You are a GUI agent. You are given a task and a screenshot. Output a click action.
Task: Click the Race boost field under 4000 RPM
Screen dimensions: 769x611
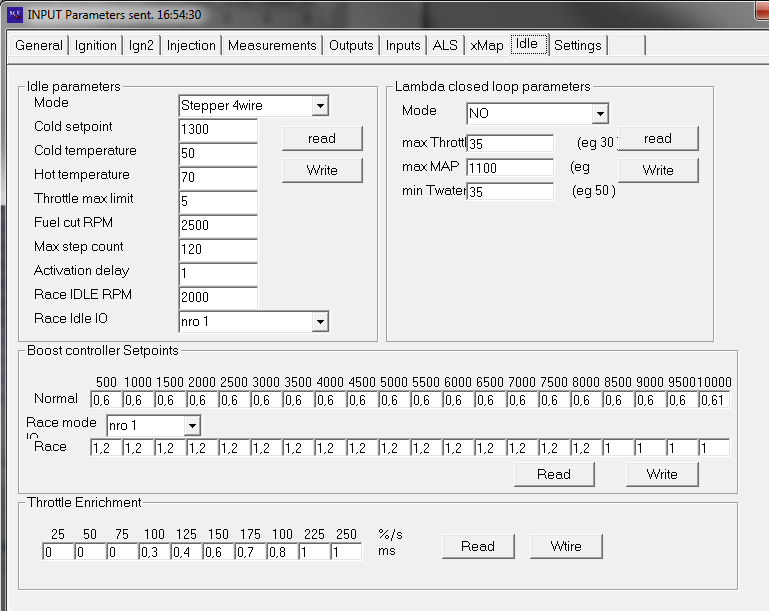pos(330,448)
